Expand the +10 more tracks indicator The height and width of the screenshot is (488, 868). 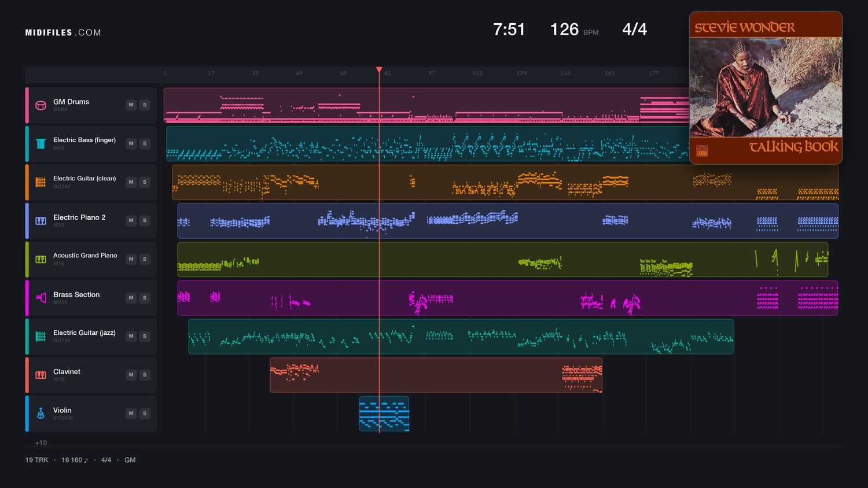(x=41, y=443)
